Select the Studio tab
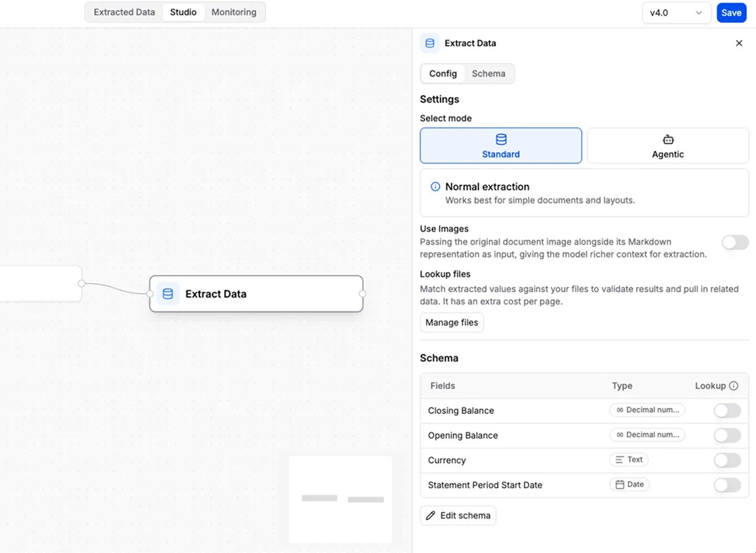Image resolution: width=756 pixels, height=553 pixels. 183,12
